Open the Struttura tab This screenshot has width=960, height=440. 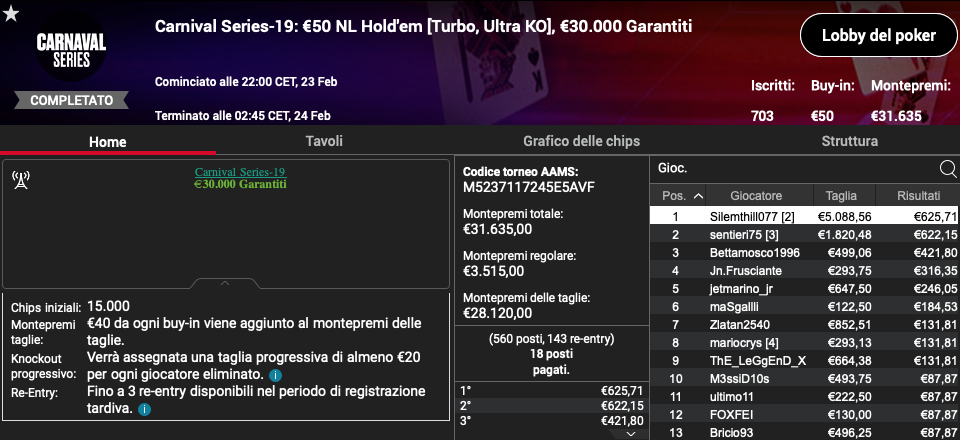point(849,141)
